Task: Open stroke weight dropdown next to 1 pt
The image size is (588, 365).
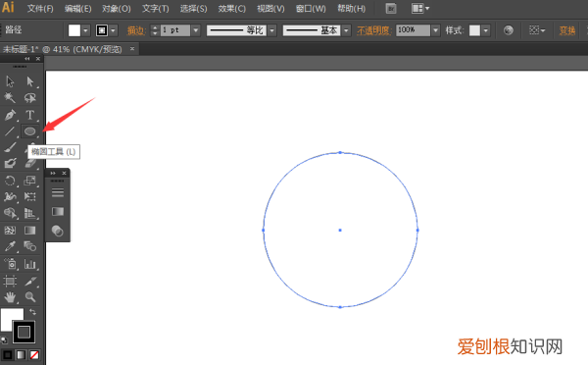Action: (x=196, y=30)
